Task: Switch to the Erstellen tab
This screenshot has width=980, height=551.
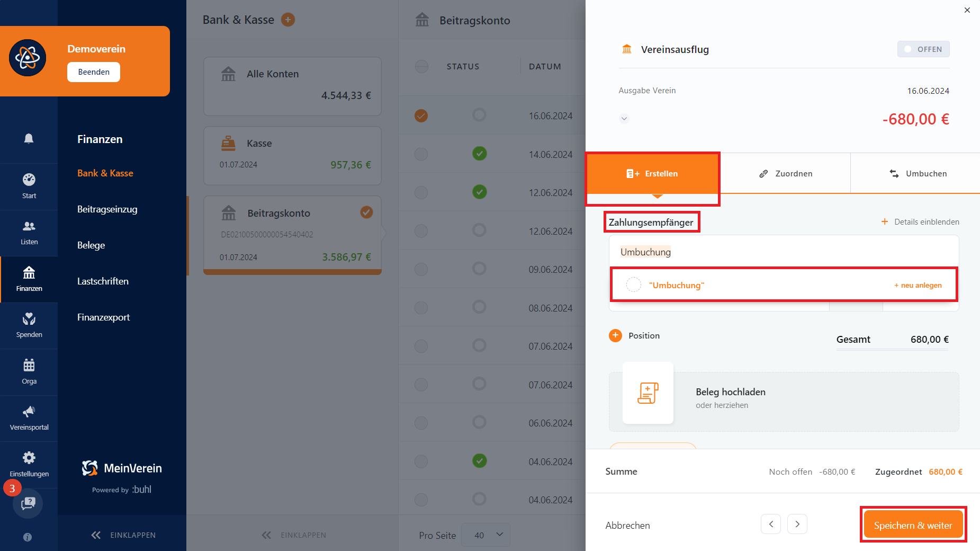Action: 653,174
